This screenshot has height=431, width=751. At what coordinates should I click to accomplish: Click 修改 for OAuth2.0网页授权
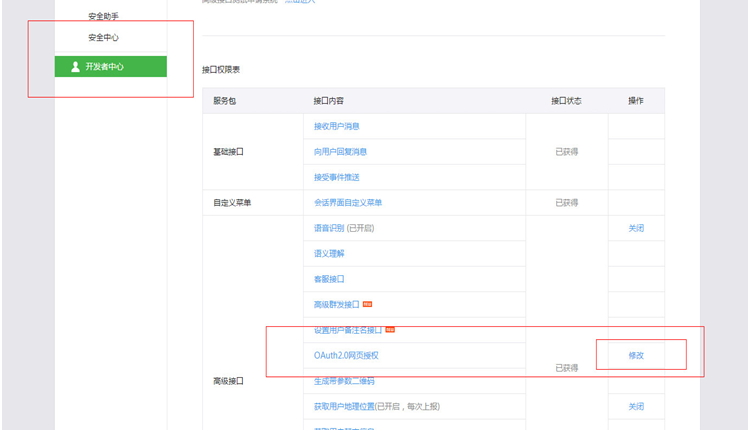click(x=636, y=356)
